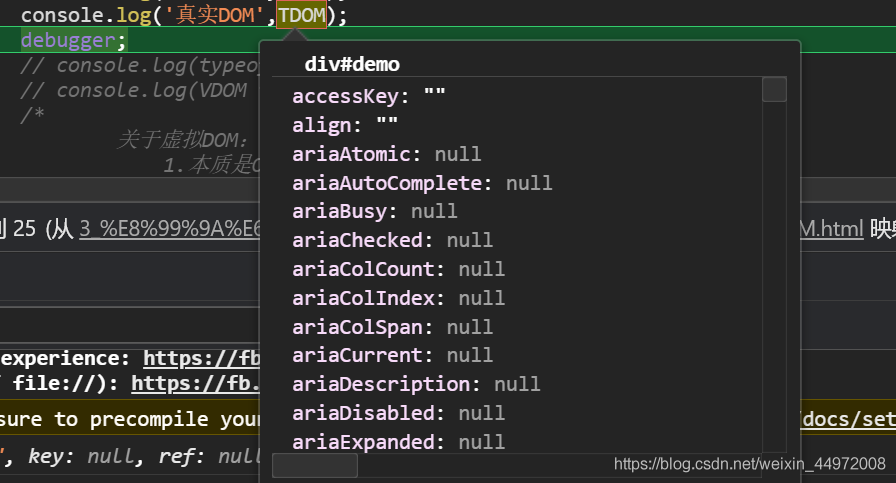
Task: Click the popup horizontal scrollbar thumb
Action: (x=315, y=465)
